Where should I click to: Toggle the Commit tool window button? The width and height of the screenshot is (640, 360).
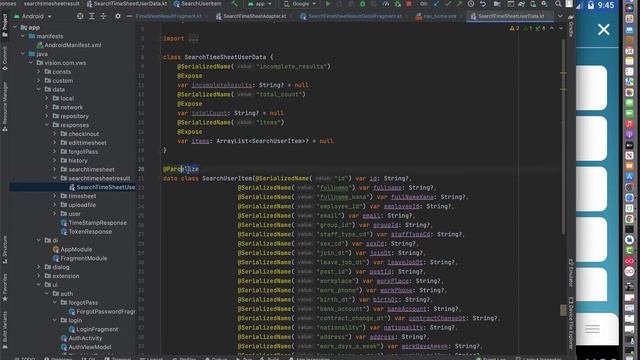coord(4,58)
